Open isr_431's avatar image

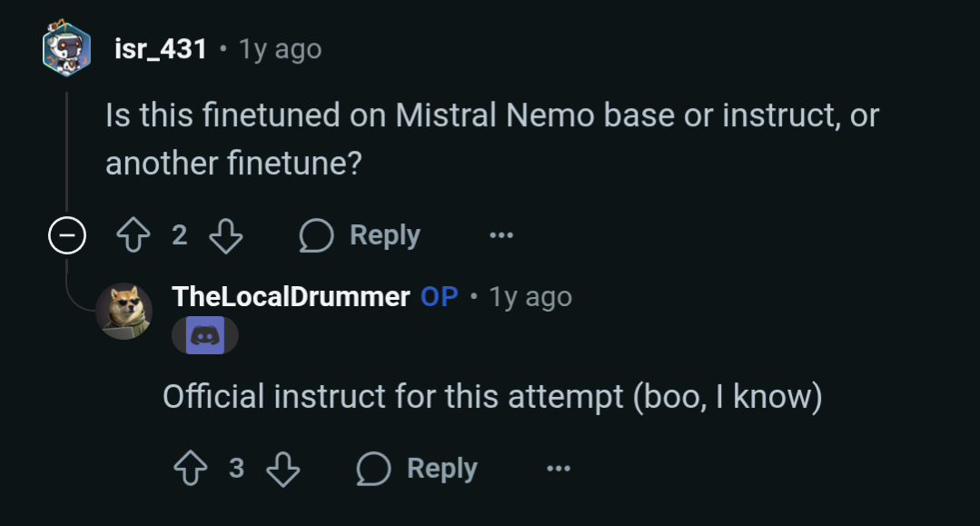click(67, 49)
